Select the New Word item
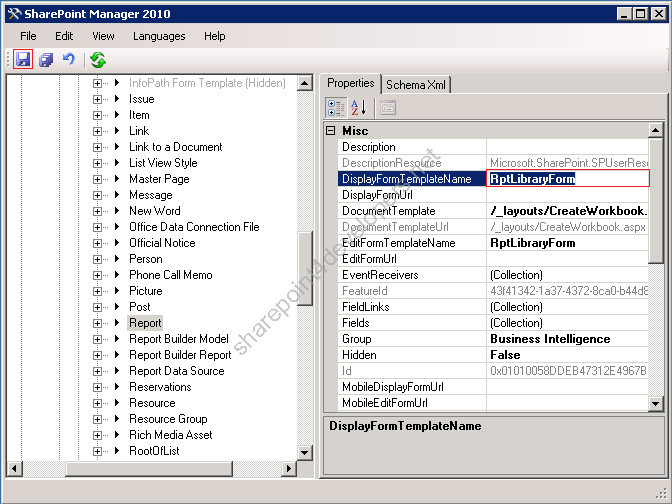Viewport: 672px width, 504px height. click(155, 211)
